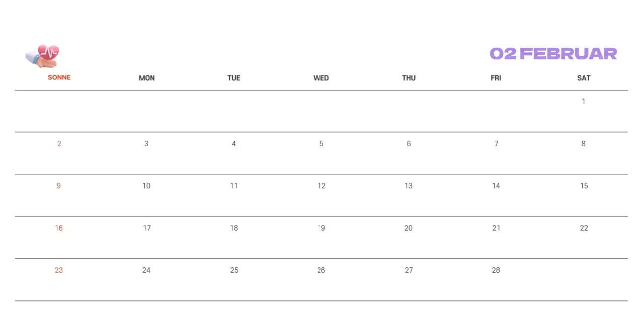Viewport: 644px width, 315px height.
Task: Select date 25 on Tuesday
Action: [x=234, y=270]
